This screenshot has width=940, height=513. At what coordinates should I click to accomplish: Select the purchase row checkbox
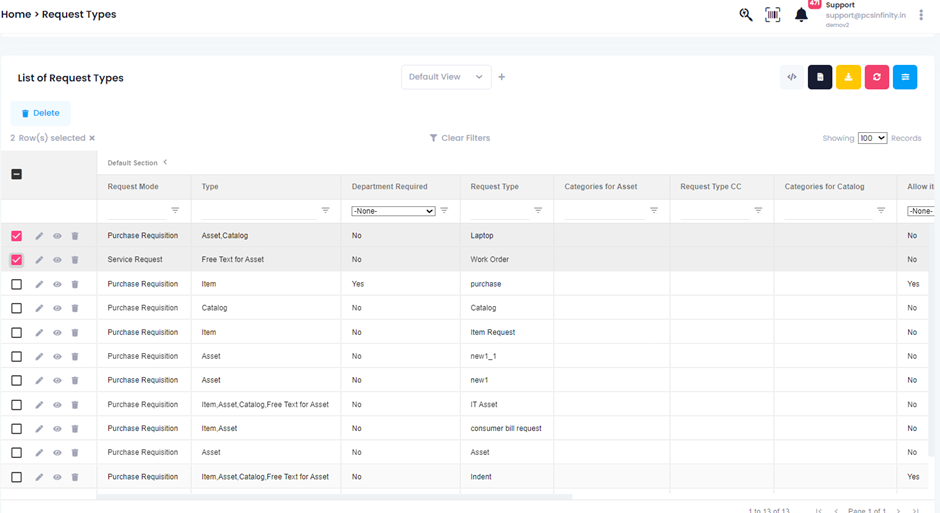[16, 284]
